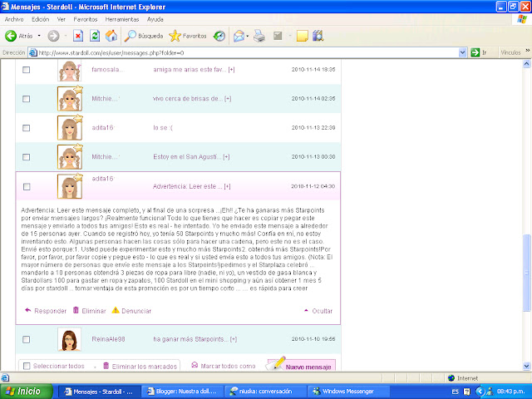This screenshot has height=399, width=532.
Task: Click the rightmost toolbar icon beside the notes icon
Action: point(318,36)
